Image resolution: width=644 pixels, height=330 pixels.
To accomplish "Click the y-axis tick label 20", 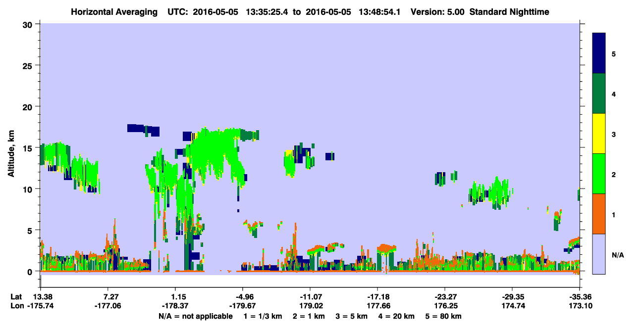I will (29, 106).
